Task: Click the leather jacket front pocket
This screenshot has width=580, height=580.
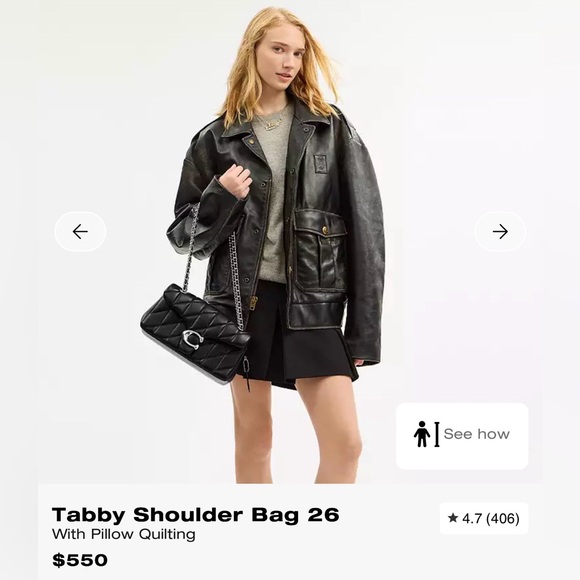Action: click(x=320, y=249)
